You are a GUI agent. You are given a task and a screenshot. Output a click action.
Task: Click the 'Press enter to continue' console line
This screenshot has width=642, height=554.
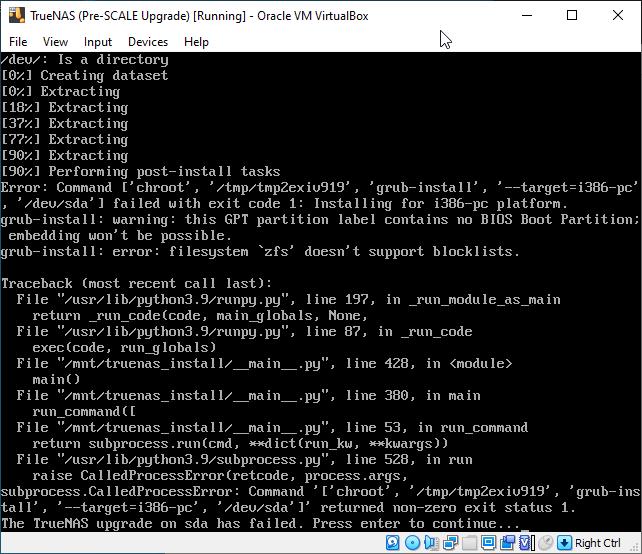[260, 524]
